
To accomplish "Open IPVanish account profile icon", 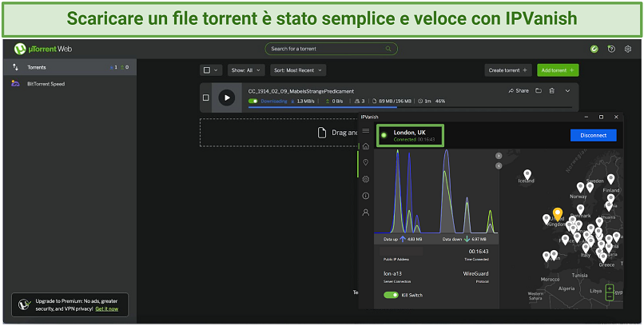I will [365, 213].
